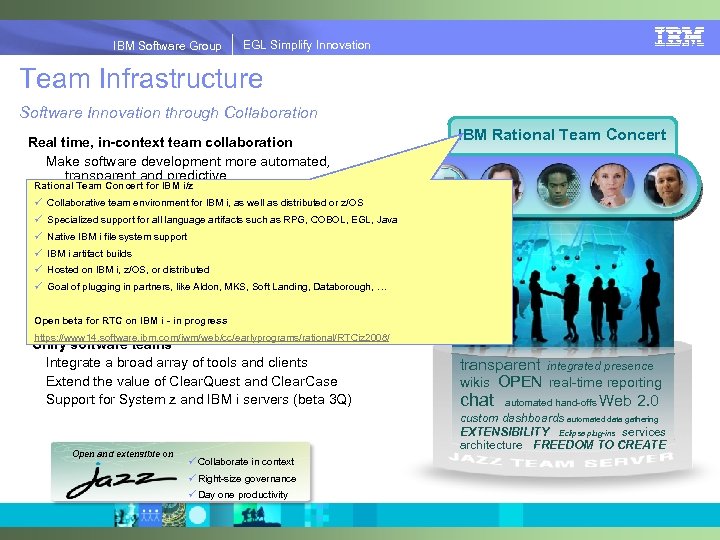Click the IBM Rational Team Concert banner

(562, 135)
